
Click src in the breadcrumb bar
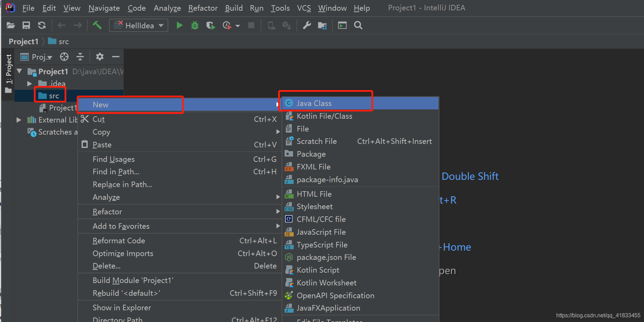[58, 41]
